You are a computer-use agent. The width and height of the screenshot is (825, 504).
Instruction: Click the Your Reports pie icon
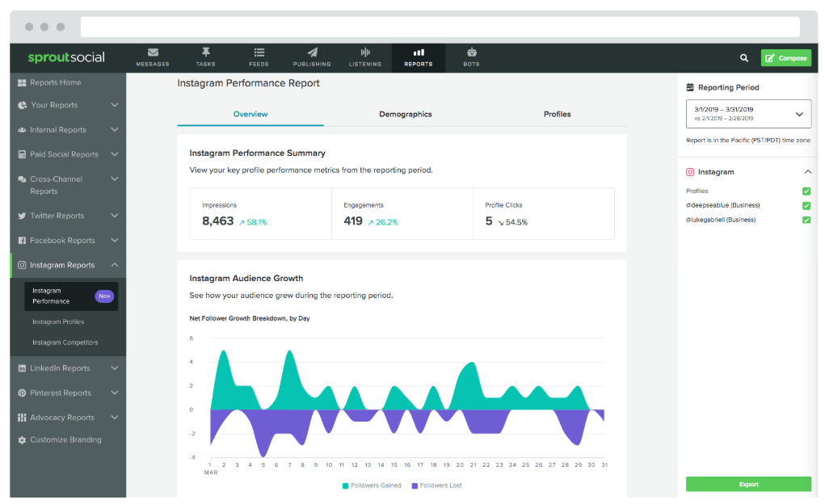click(x=22, y=105)
